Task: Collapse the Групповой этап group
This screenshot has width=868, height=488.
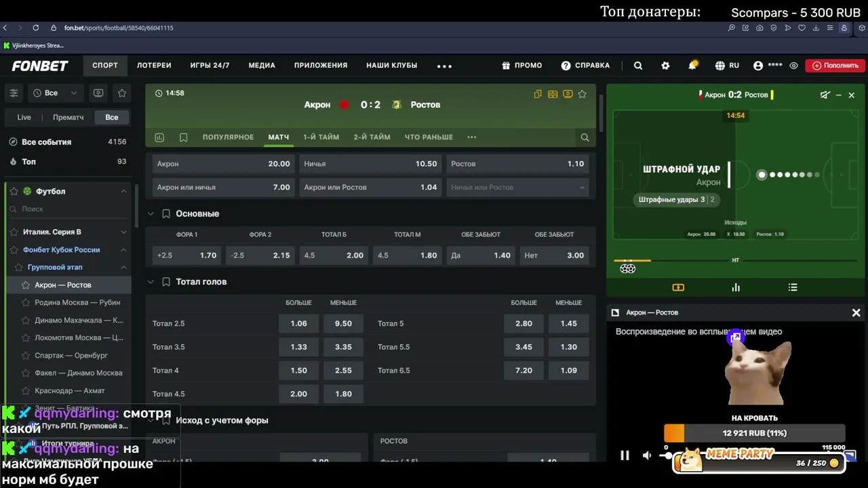Action: [123, 268]
